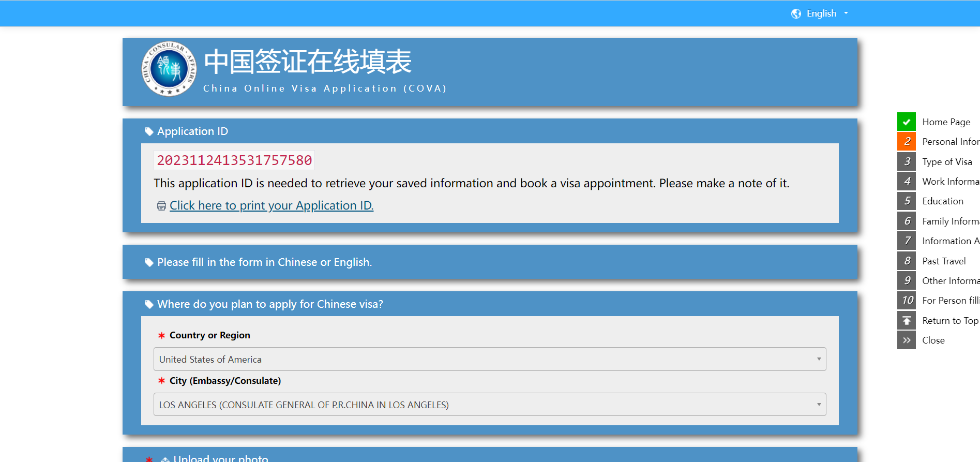
Task: Expand the City Embassy/Consulate dropdown
Action: pyautogui.click(x=489, y=405)
